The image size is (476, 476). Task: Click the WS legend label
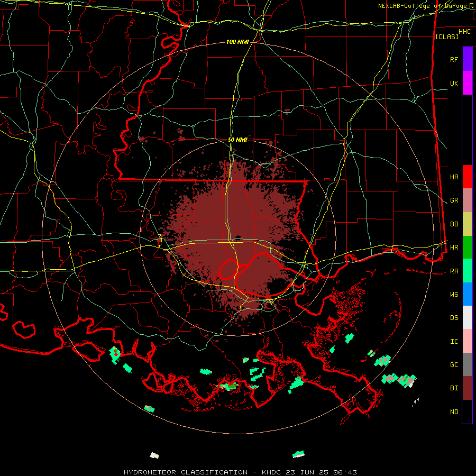pos(454,294)
